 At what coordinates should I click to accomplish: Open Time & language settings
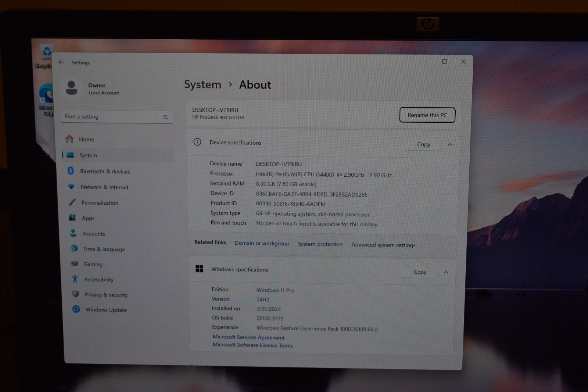click(x=122, y=249)
